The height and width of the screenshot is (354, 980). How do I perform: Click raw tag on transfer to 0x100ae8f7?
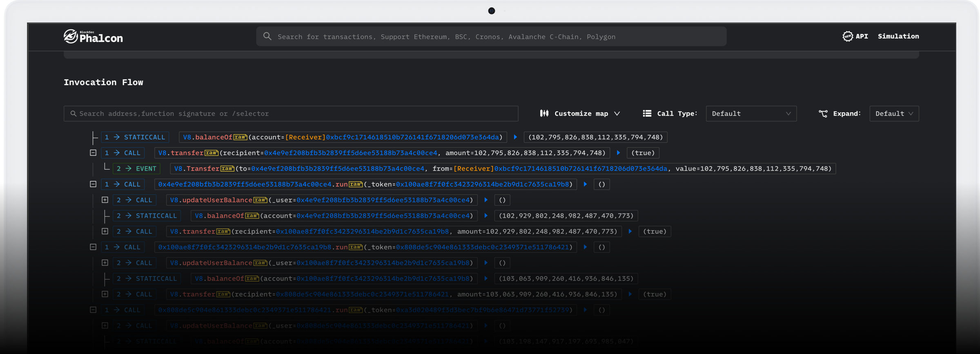click(224, 231)
